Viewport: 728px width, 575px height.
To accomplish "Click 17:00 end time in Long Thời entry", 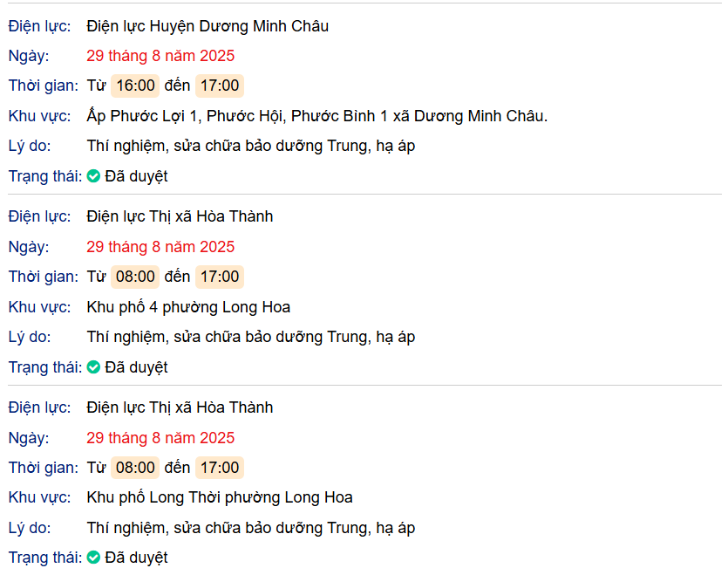I will (220, 468).
